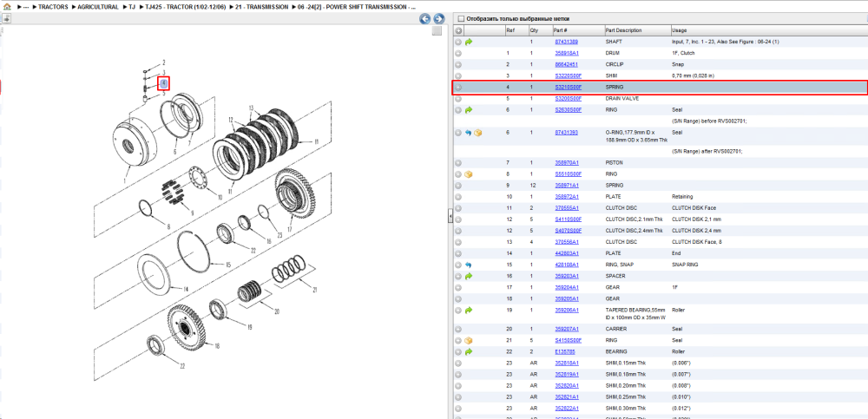This screenshot has height=419, width=868.
Task: Select callout number 18 in the diagram
Action: click(217, 346)
